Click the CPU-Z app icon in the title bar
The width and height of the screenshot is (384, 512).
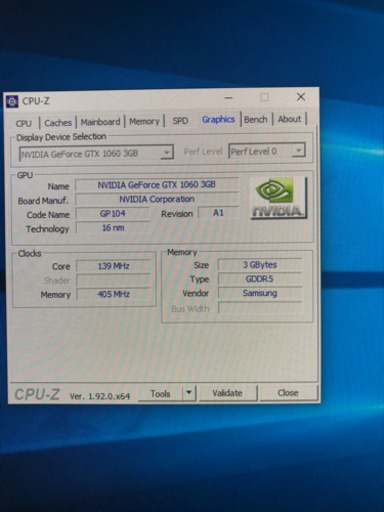(12, 101)
